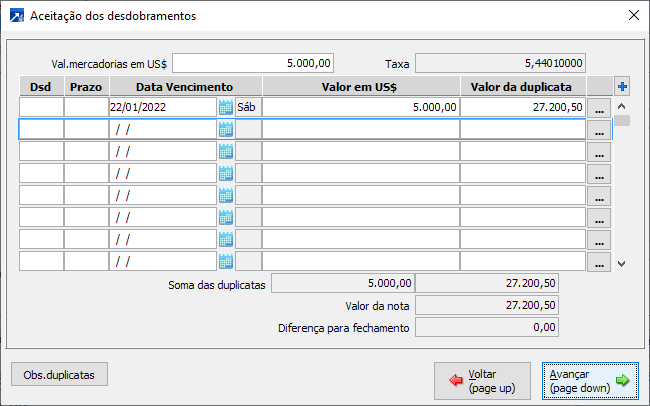This screenshot has height=406, width=650.
Task: Open ellipsis options in the seventh row
Action: tap(599, 239)
